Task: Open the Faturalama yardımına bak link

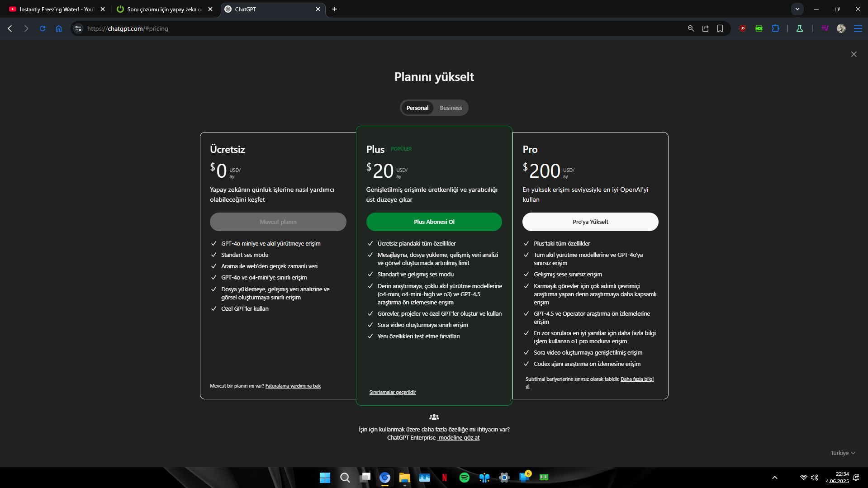Action: point(293,386)
